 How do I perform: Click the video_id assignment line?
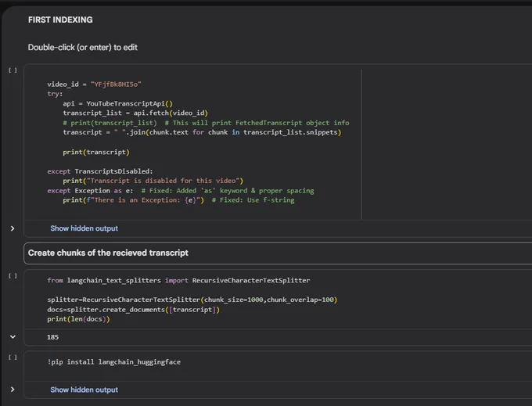[x=94, y=84]
